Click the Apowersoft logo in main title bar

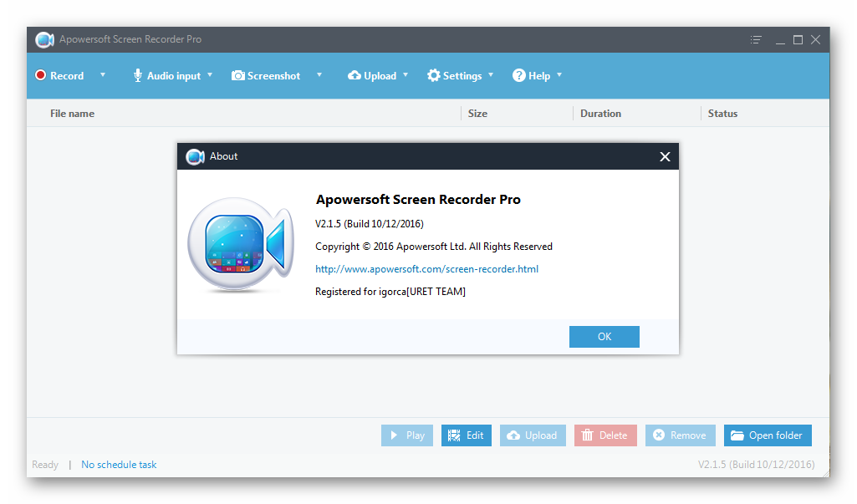(44, 39)
